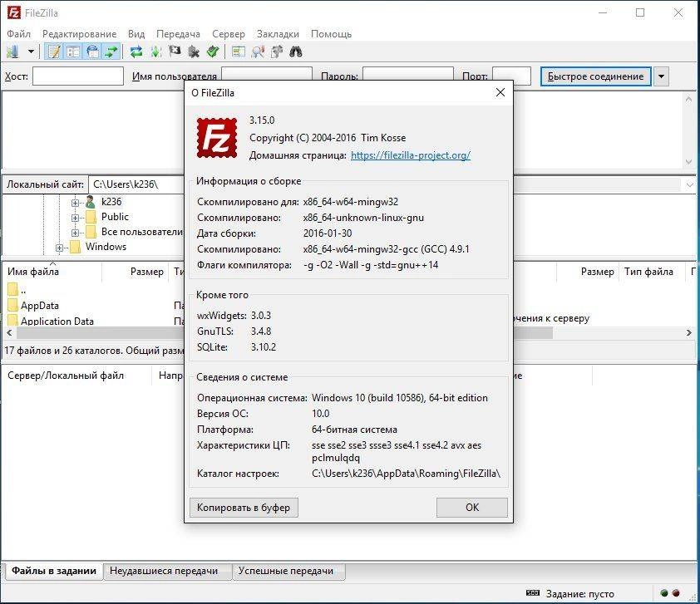Click the cancel operation flag icon
Screen dimensions: 700x604
click(x=175, y=52)
